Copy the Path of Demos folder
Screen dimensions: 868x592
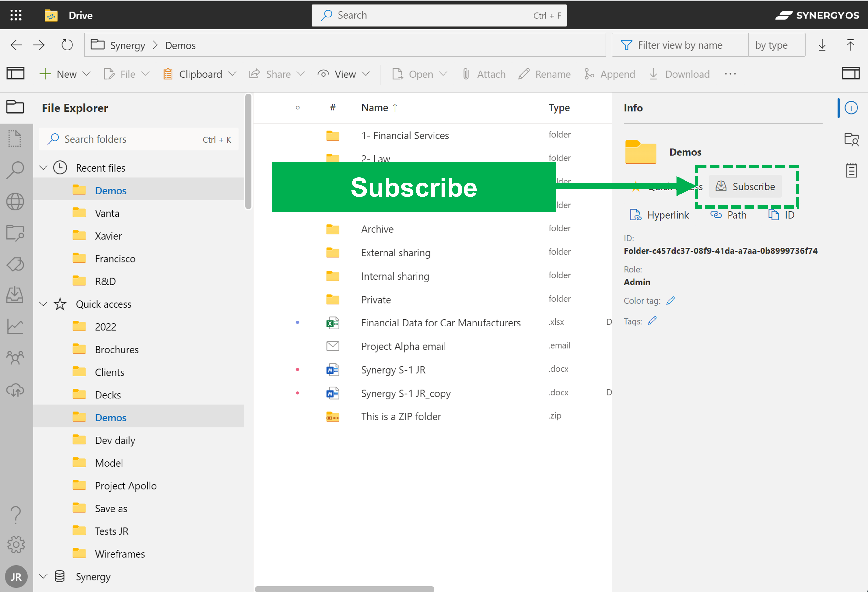tap(728, 215)
